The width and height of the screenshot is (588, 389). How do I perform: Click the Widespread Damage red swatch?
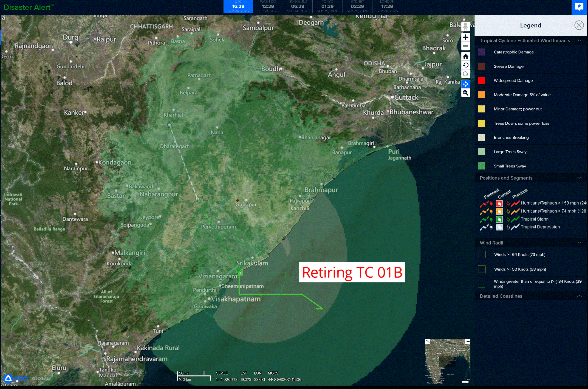(x=481, y=81)
